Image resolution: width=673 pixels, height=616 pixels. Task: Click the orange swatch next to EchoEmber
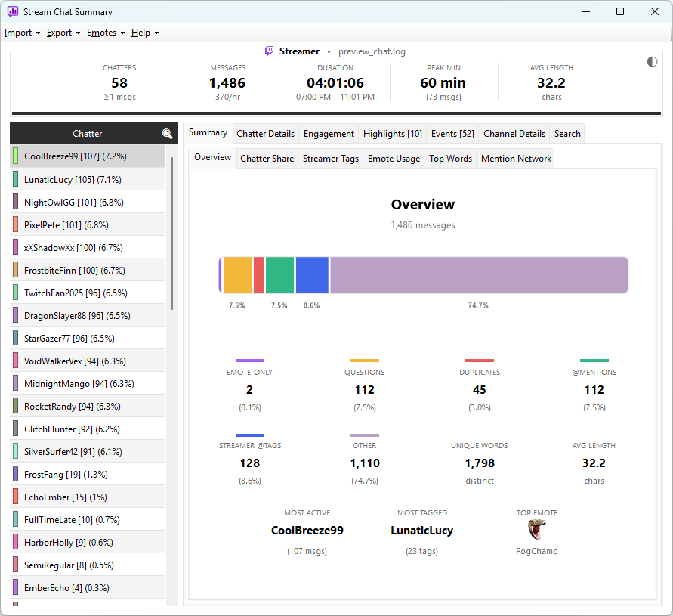pyautogui.click(x=15, y=497)
